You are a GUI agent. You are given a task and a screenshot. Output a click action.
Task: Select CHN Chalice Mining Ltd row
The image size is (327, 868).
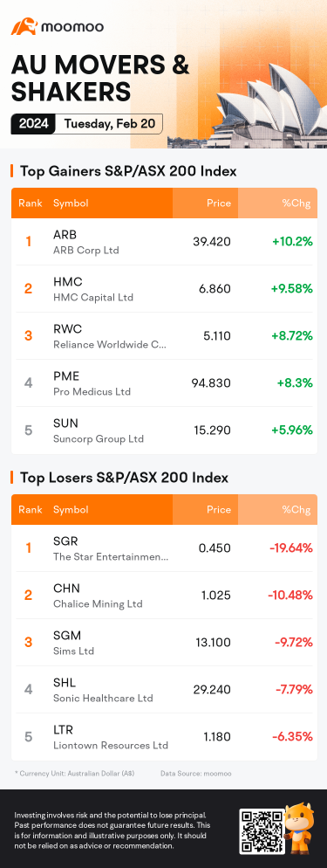click(x=164, y=595)
